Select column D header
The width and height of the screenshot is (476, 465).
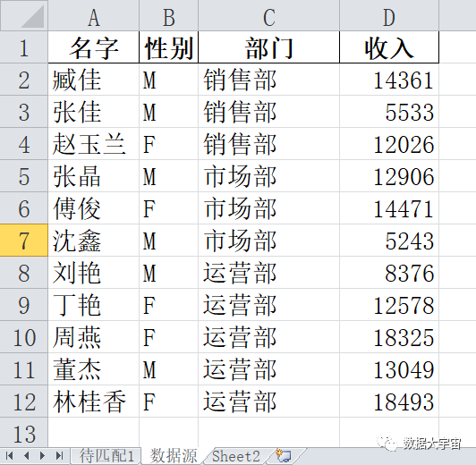click(x=389, y=16)
